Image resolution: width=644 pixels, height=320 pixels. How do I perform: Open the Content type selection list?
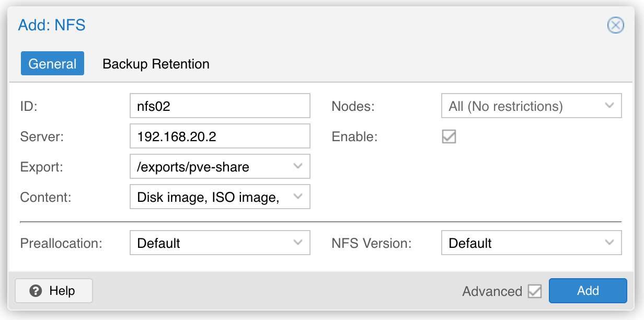220,197
